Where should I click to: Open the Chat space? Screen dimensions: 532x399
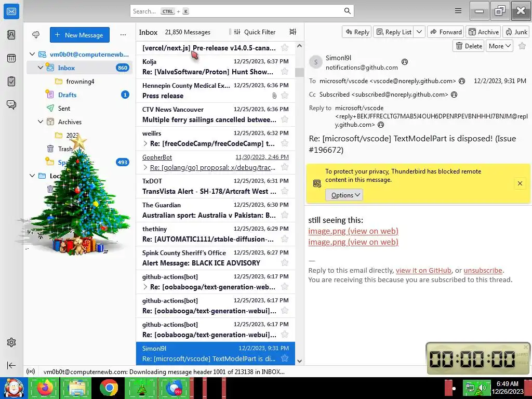11,104
